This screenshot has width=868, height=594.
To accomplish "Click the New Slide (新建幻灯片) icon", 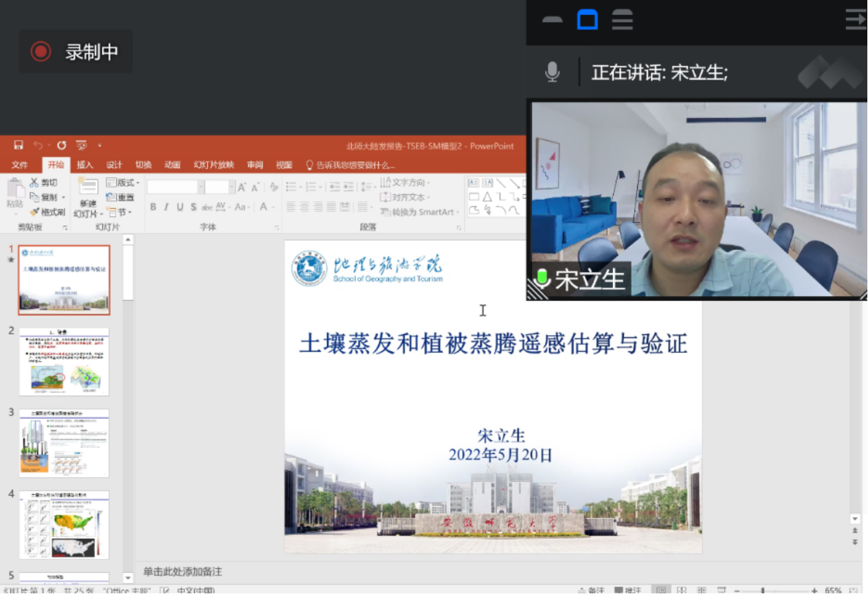I will pos(88,187).
